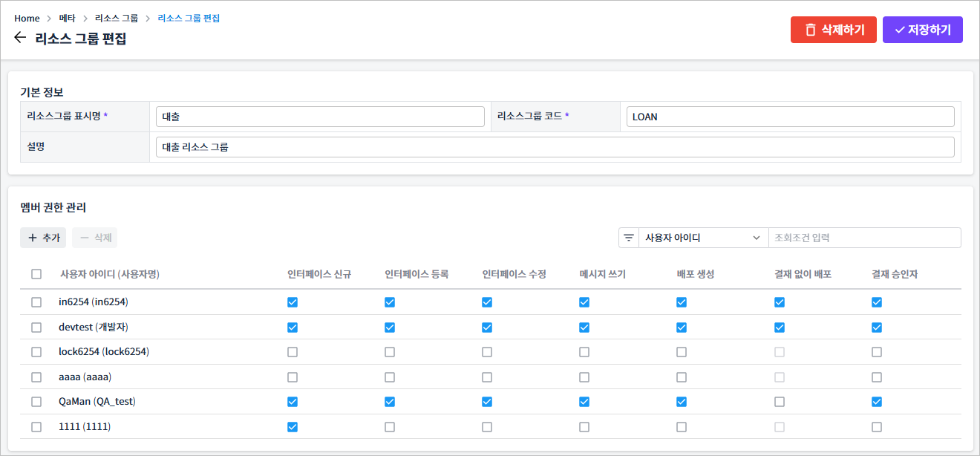This screenshot has width=980, height=456.
Task: Uncheck 결재 없이 배포 for devtest
Action: 780,327
